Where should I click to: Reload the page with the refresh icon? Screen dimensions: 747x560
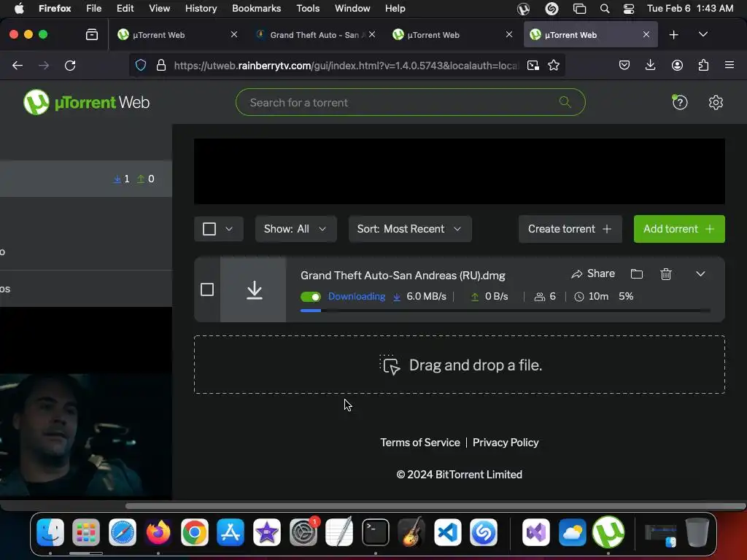coord(70,65)
